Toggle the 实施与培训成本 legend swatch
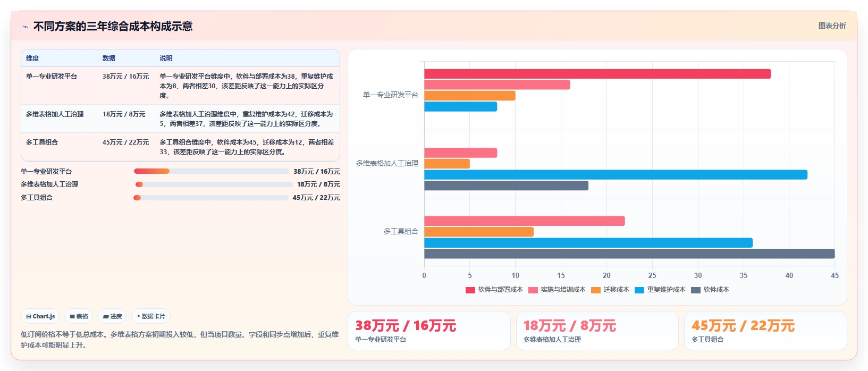The image size is (868, 371). (533, 290)
